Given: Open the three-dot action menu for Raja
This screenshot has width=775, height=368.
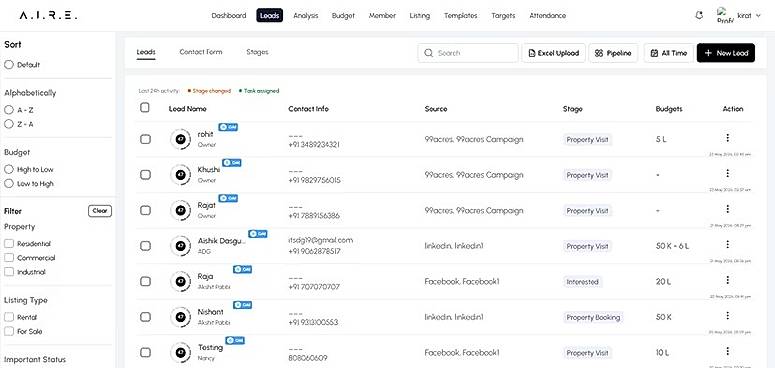Looking at the screenshot, I should coord(728,280).
